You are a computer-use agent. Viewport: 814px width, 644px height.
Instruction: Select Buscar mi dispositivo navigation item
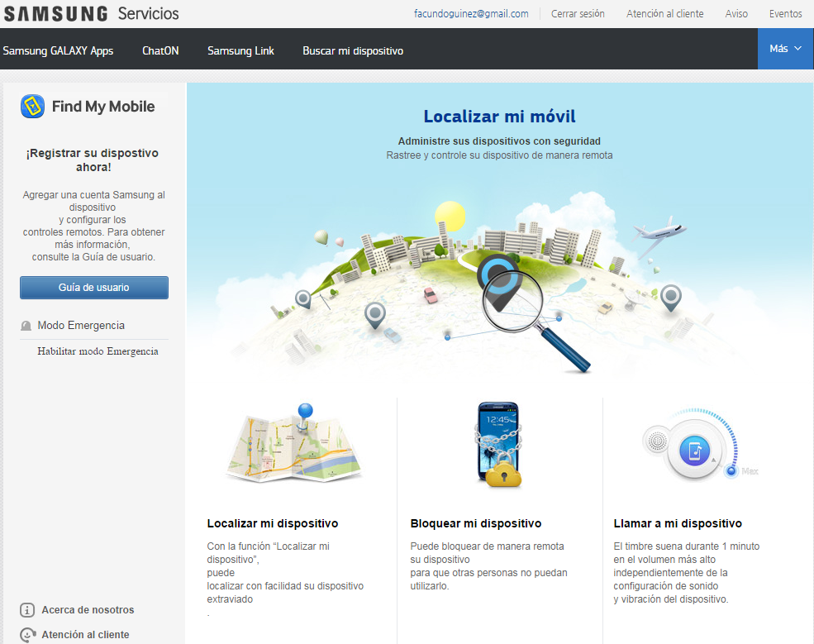coord(353,51)
